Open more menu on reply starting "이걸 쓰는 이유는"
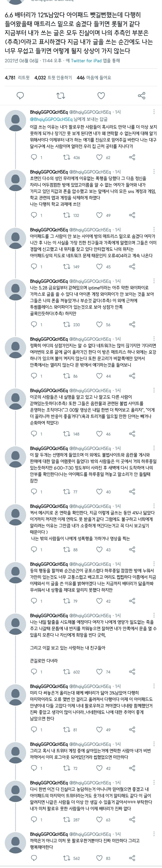162x868 pixels. 154,112
